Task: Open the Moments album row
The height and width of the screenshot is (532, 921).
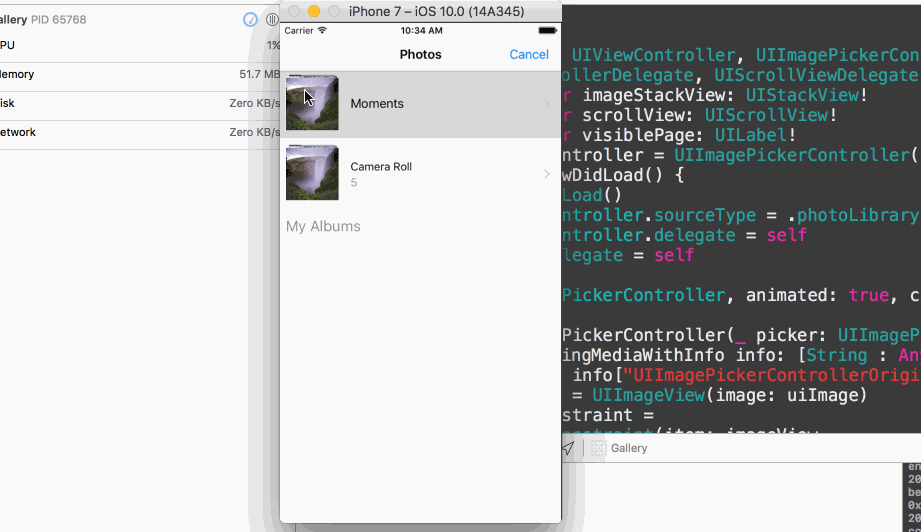Action: pos(421,104)
